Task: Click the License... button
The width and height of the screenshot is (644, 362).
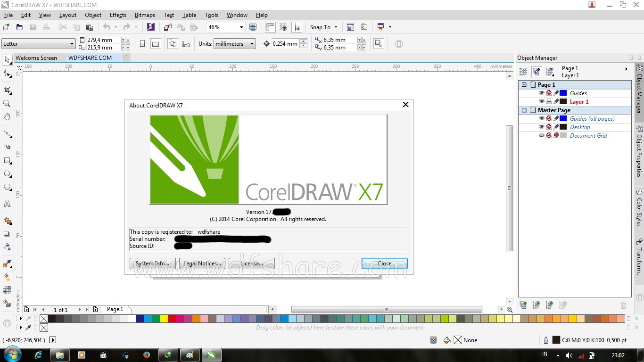Action: 252,263
